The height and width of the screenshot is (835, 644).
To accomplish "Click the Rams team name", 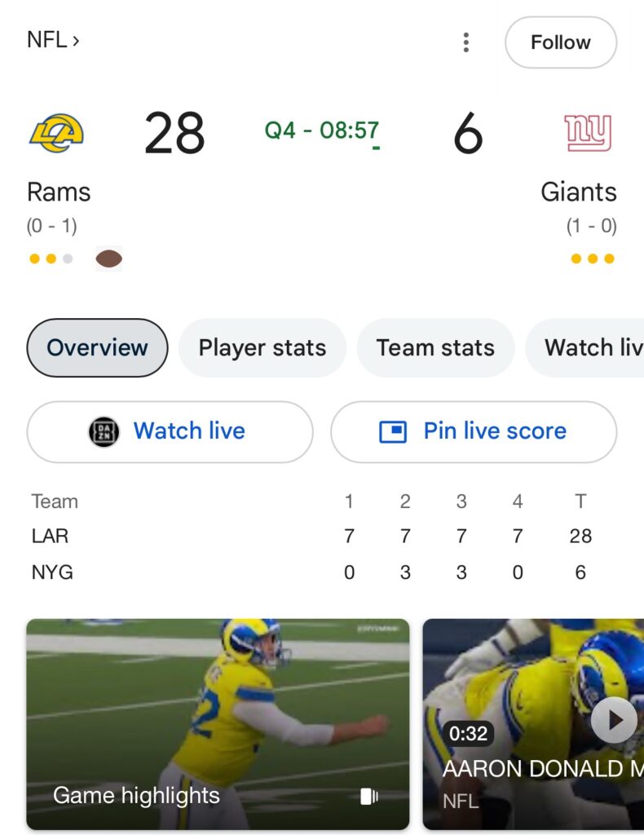I will point(59,192).
